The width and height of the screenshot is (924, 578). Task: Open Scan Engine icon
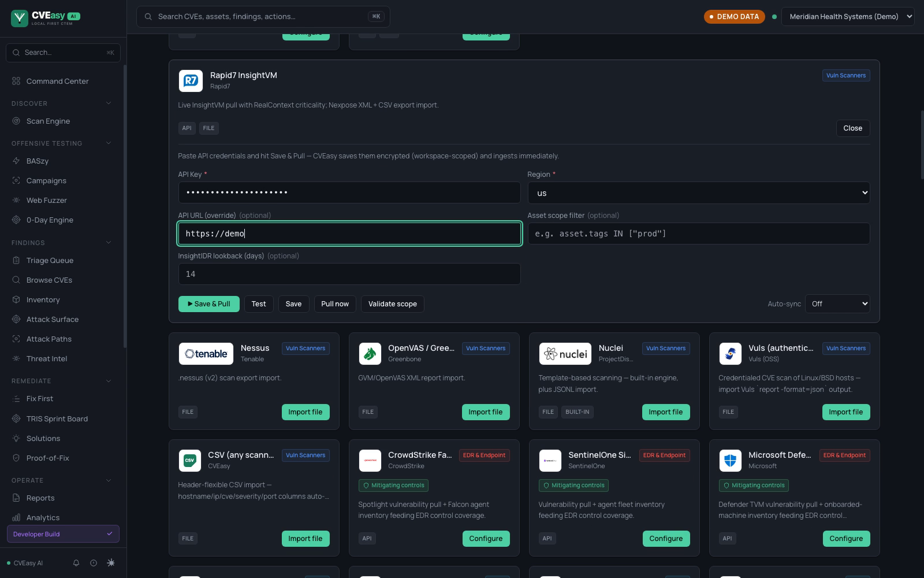pyautogui.click(x=16, y=121)
